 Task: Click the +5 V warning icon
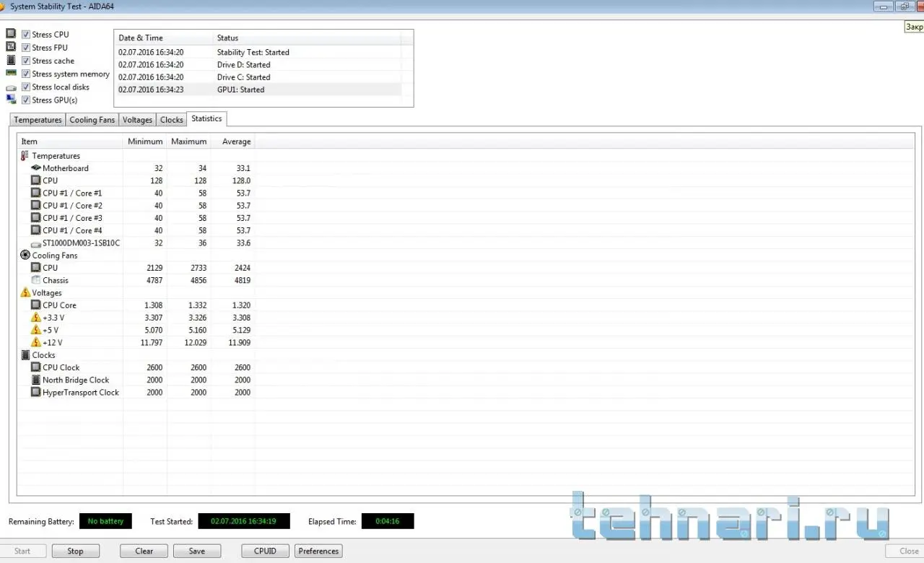36,330
